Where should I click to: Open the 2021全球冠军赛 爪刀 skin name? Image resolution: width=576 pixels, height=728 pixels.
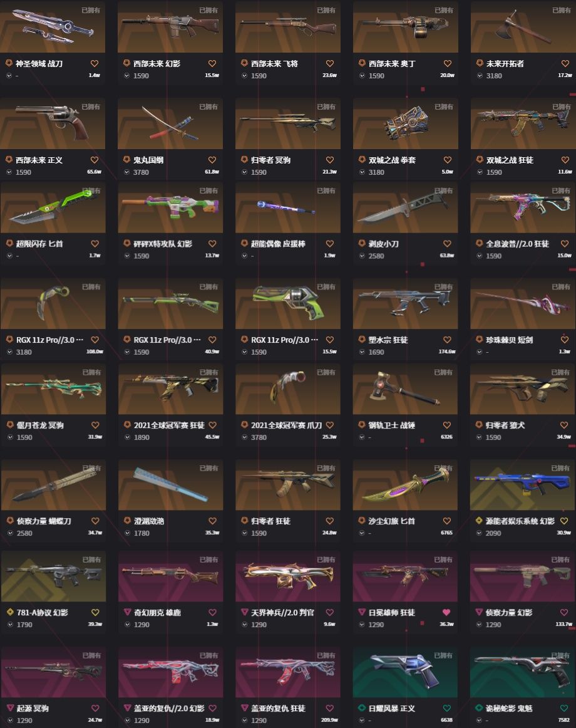[x=286, y=425]
